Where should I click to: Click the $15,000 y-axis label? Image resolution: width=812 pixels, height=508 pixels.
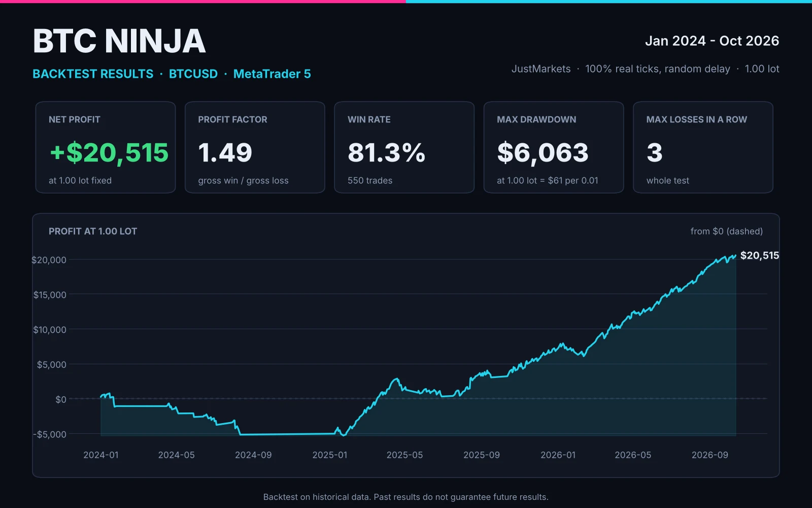click(x=50, y=295)
